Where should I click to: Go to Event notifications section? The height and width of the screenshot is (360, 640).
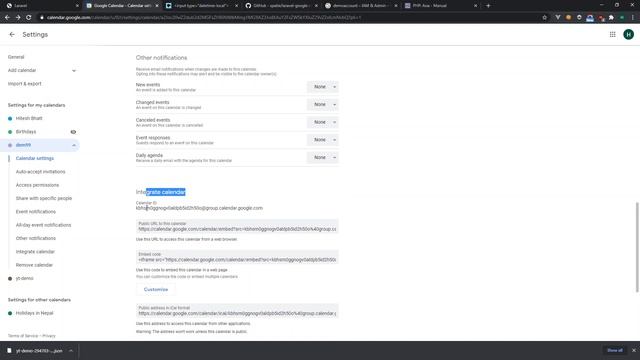click(x=36, y=212)
